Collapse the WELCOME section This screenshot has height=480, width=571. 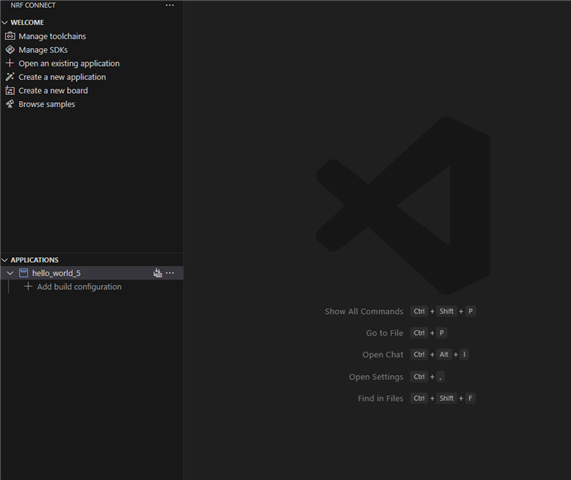point(5,23)
